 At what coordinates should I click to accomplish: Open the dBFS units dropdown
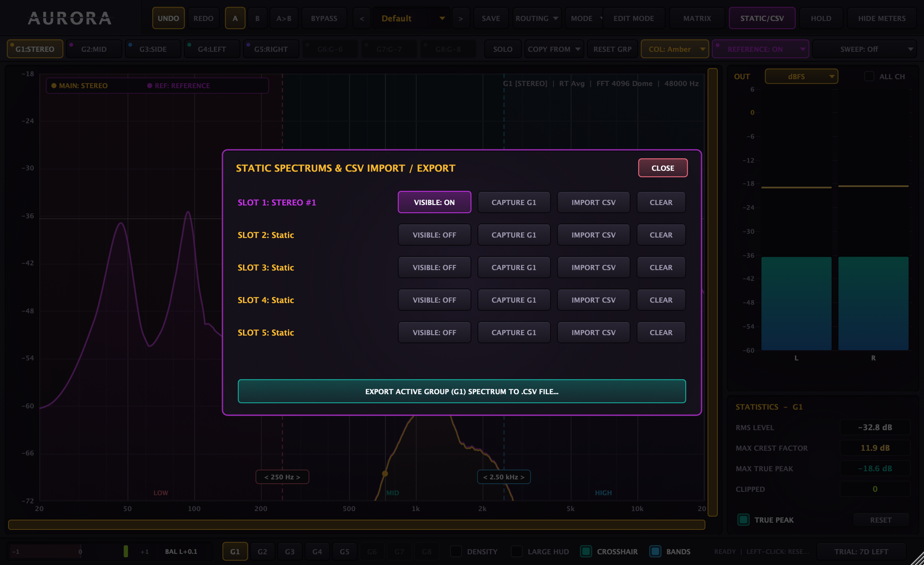point(801,76)
